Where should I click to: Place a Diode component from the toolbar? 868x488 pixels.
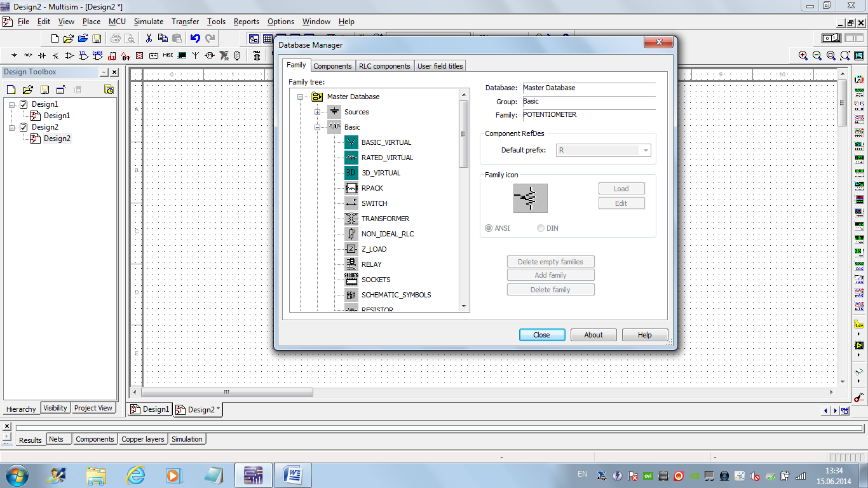[x=42, y=55]
